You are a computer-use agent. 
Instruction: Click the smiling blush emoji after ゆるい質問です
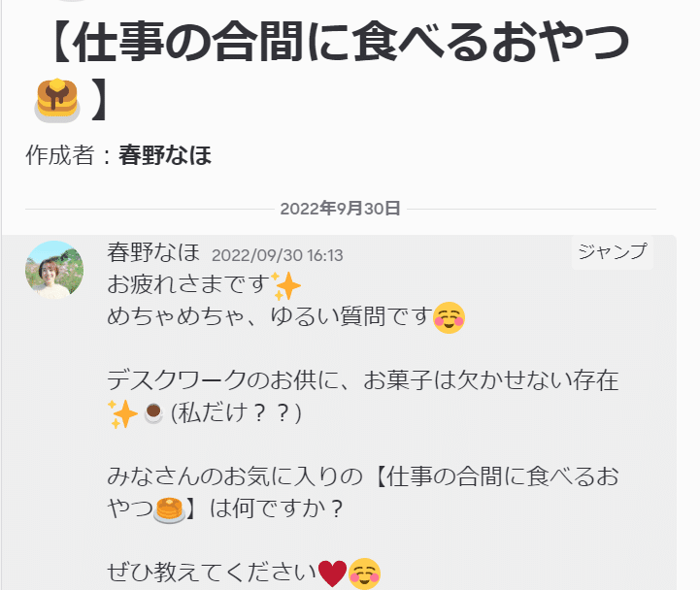click(450, 317)
